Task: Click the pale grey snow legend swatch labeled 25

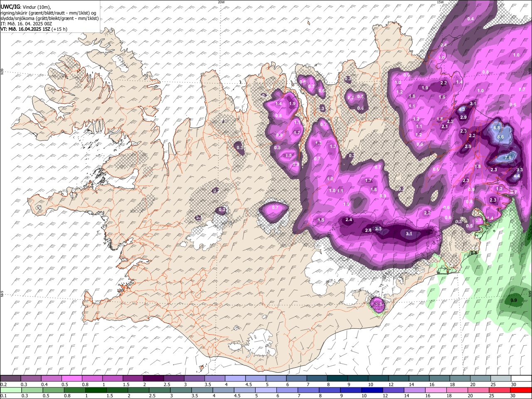Action: [501, 379]
